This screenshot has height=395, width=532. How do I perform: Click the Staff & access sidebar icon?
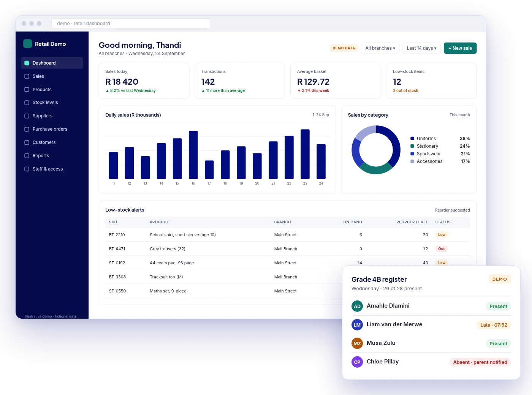[x=27, y=169]
